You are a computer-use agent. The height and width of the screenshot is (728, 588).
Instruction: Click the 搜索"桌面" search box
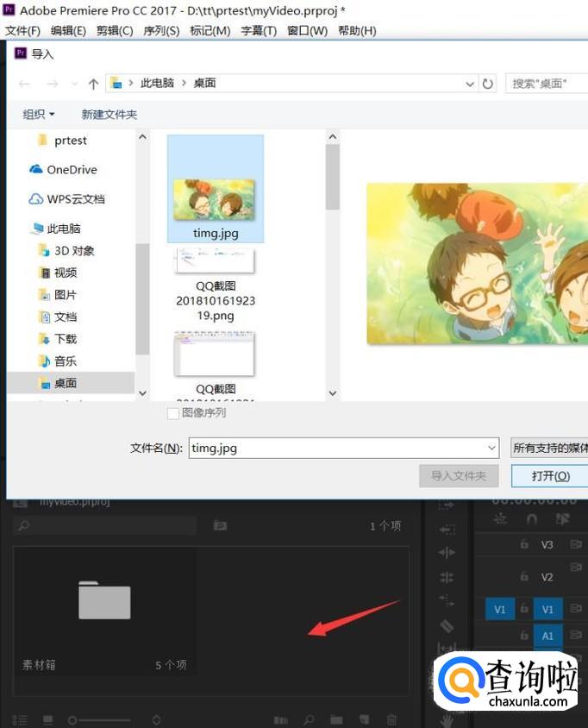(x=547, y=84)
